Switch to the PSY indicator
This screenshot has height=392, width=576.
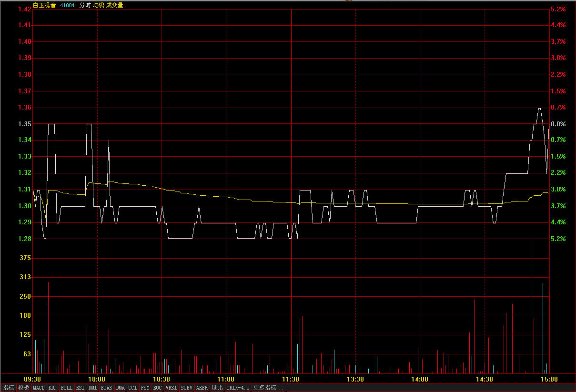145,388
